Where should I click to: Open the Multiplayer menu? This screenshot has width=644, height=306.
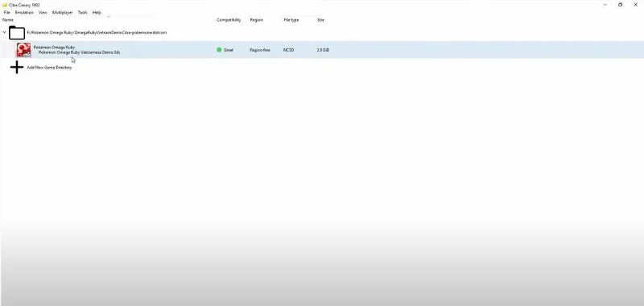click(63, 13)
